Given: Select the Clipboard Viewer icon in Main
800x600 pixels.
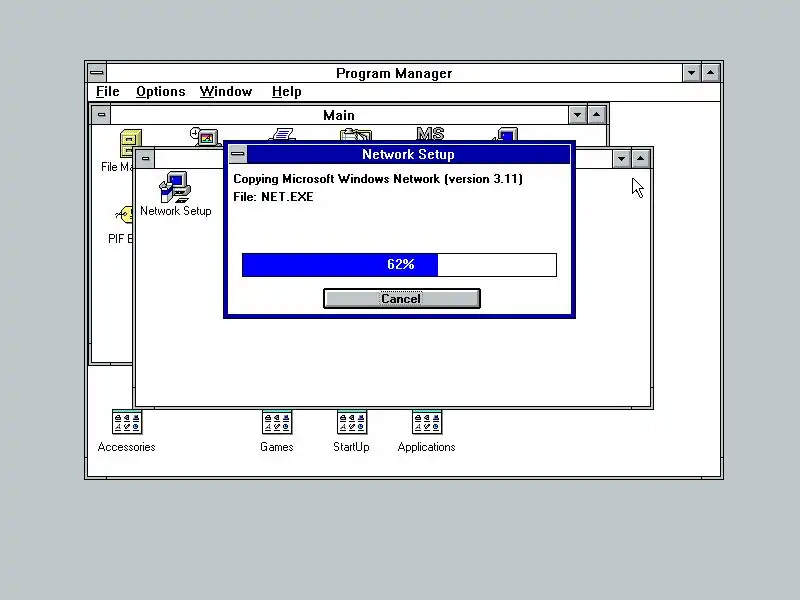Looking at the screenshot, I should (x=356, y=135).
